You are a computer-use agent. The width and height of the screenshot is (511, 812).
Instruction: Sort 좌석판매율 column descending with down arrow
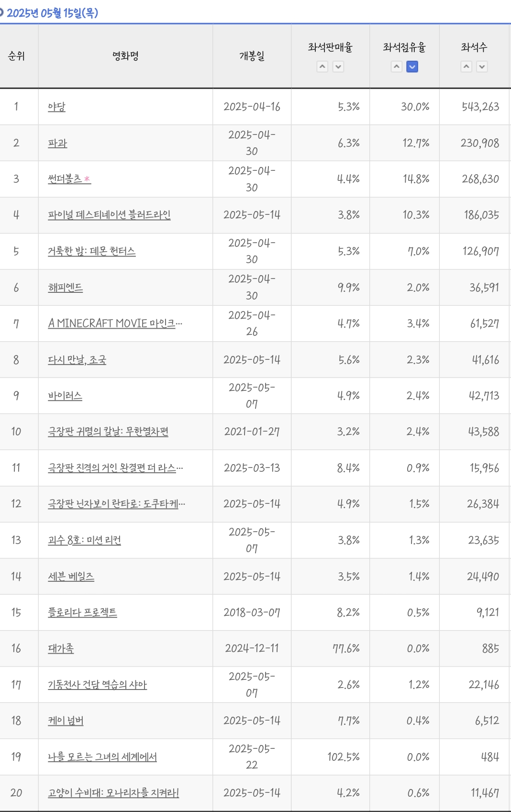click(338, 67)
